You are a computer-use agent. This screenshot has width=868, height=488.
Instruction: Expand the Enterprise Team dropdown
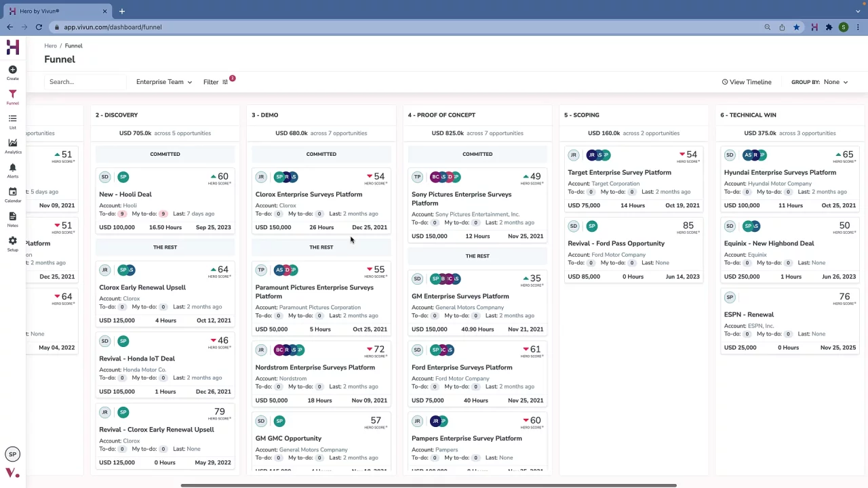coord(163,81)
